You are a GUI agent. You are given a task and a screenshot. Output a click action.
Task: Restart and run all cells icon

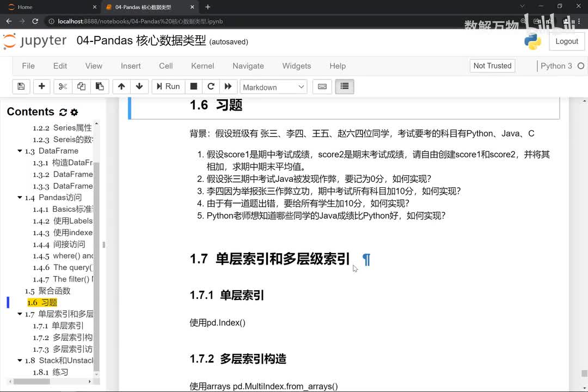click(228, 87)
